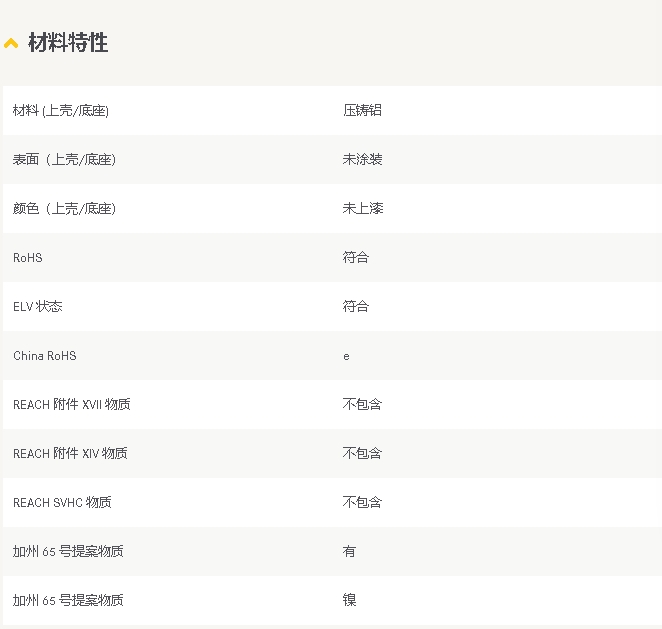Click the 有 value for 加州 65 号提案物质
662x629 pixels.
(349, 552)
